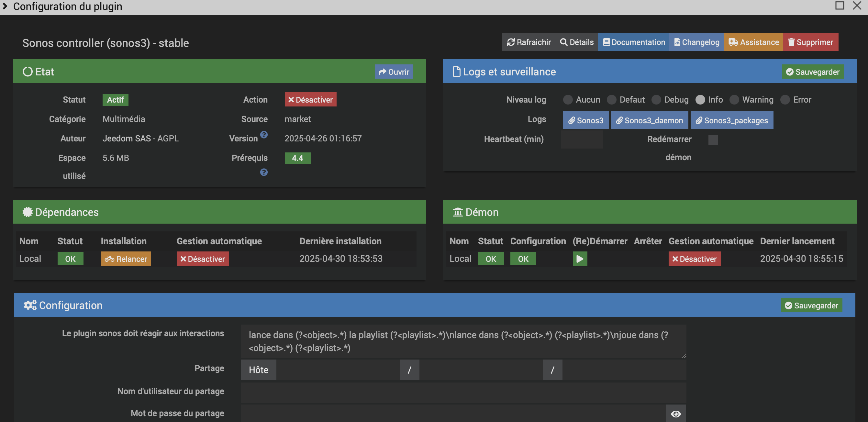Click the Dernier lancement 2025-04-30 18:55:15
This screenshot has width=868, height=422.
(801, 259)
